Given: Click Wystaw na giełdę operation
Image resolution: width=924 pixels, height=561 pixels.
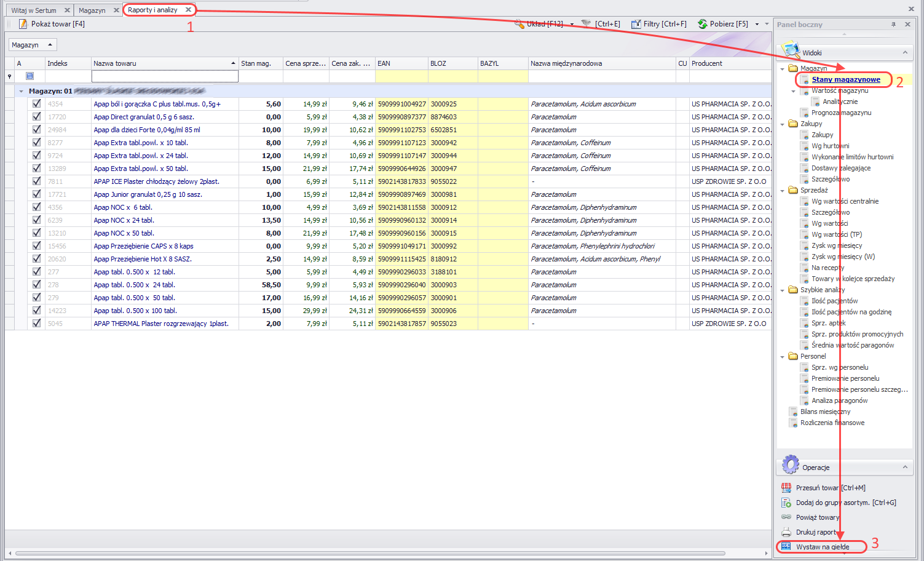Looking at the screenshot, I should (822, 547).
